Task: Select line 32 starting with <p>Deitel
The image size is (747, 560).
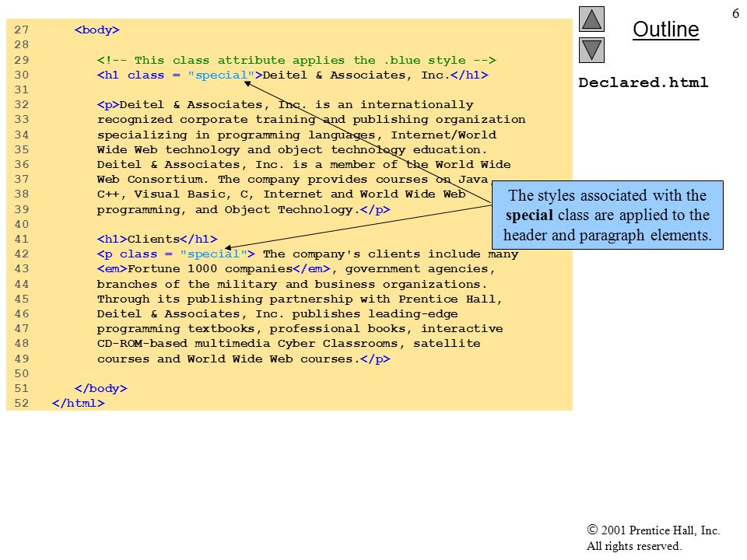Action: [x=285, y=105]
